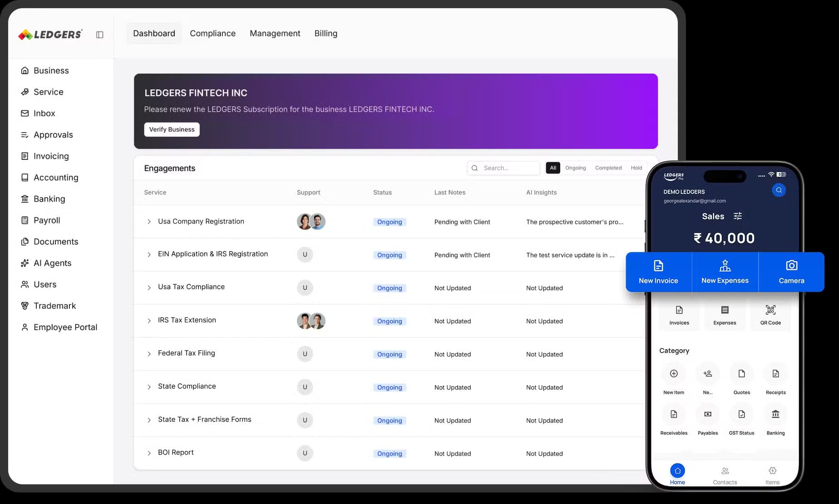The width and height of the screenshot is (839, 504).
Task: Tap the Sales filter sliders icon
Action: (738, 216)
